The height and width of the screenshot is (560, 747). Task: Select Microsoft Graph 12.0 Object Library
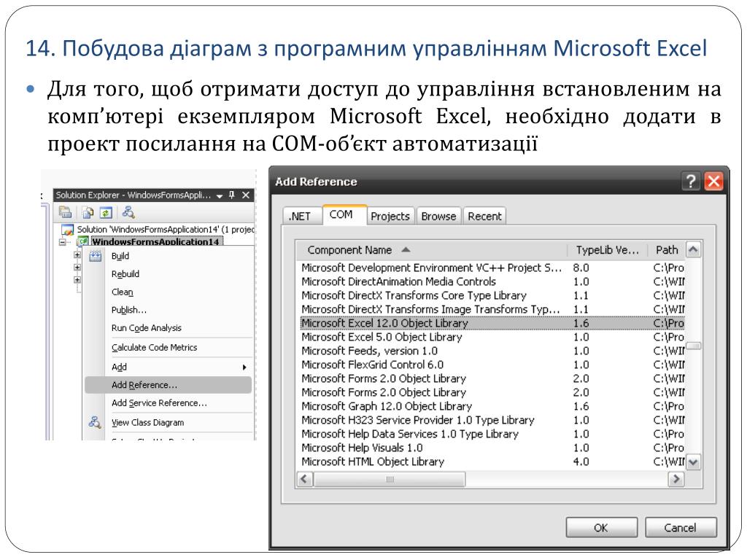tap(492, 406)
